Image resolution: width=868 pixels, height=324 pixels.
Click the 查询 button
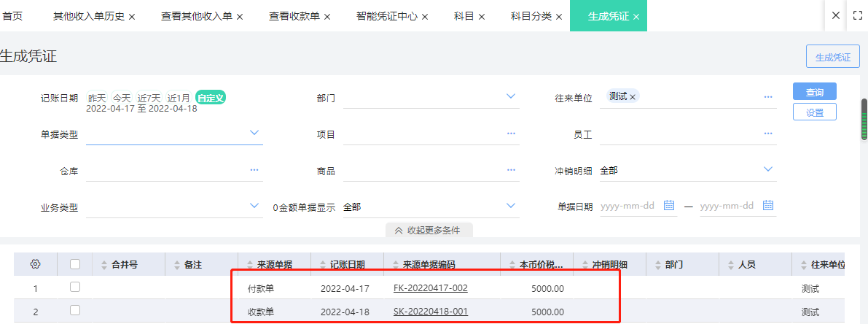[x=814, y=92]
